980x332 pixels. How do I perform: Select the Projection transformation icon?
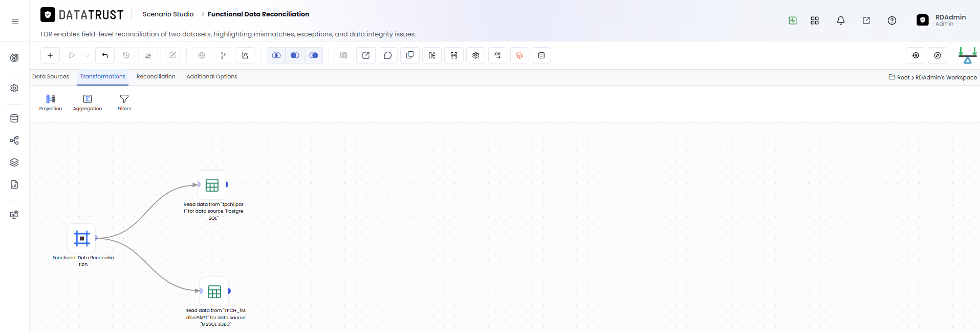pyautogui.click(x=51, y=102)
